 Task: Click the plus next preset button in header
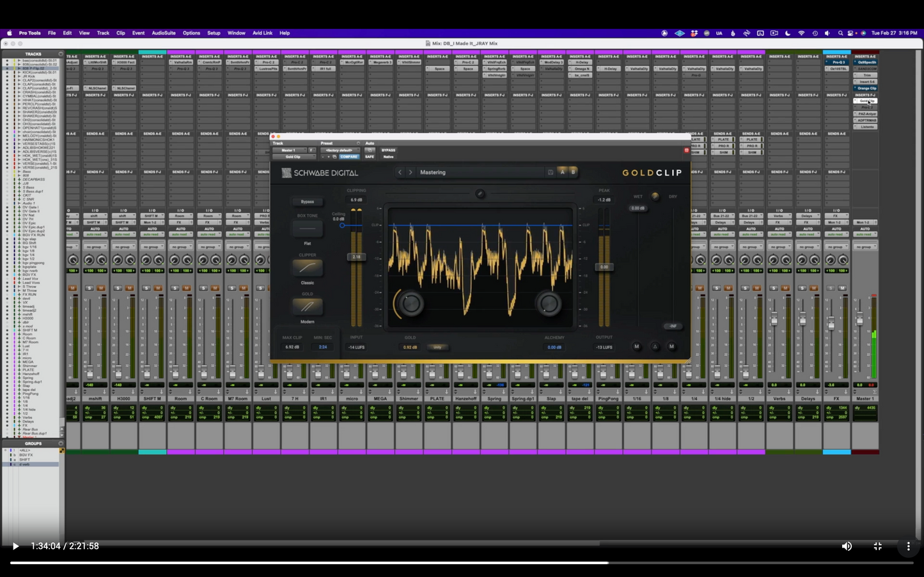click(x=329, y=157)
